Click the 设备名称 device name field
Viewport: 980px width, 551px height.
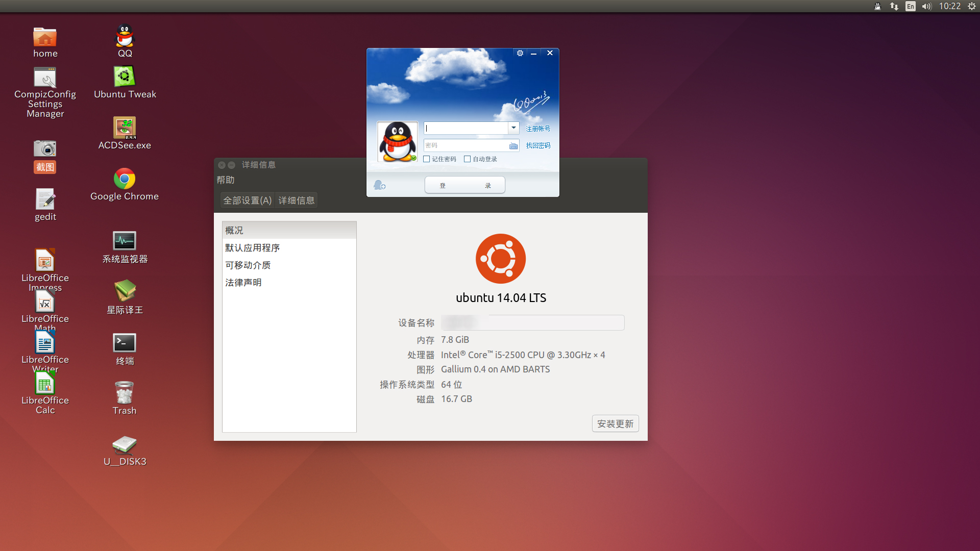[532, 322]
